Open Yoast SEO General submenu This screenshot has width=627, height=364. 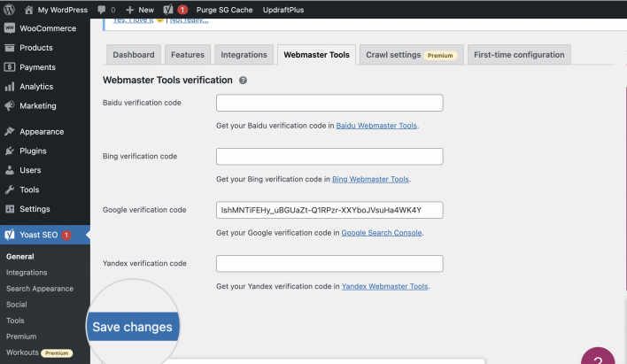[x=20, y=257]
